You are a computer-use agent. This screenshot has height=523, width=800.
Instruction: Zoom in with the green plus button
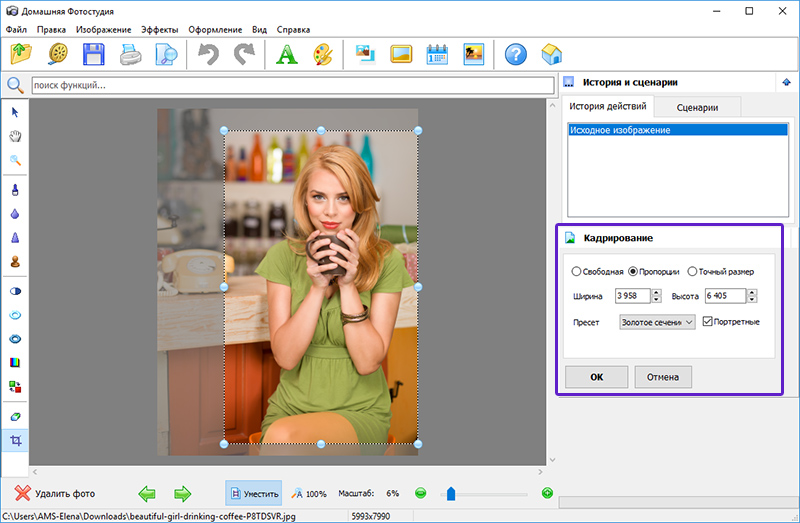pos(547,493)
